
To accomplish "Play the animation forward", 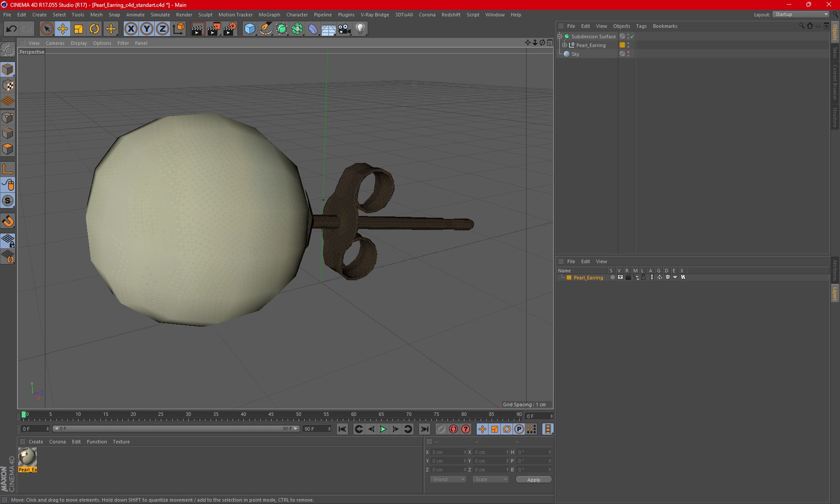I will click(383, 429).
